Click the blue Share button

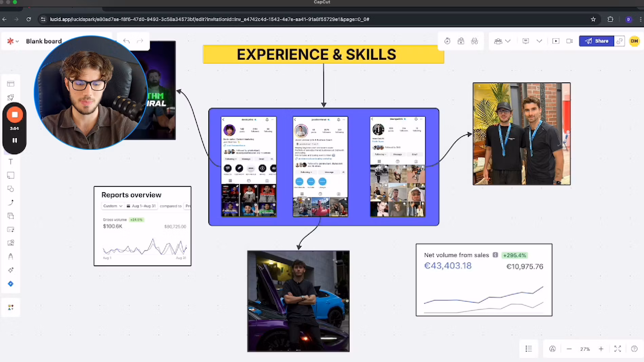pos(596,41)
